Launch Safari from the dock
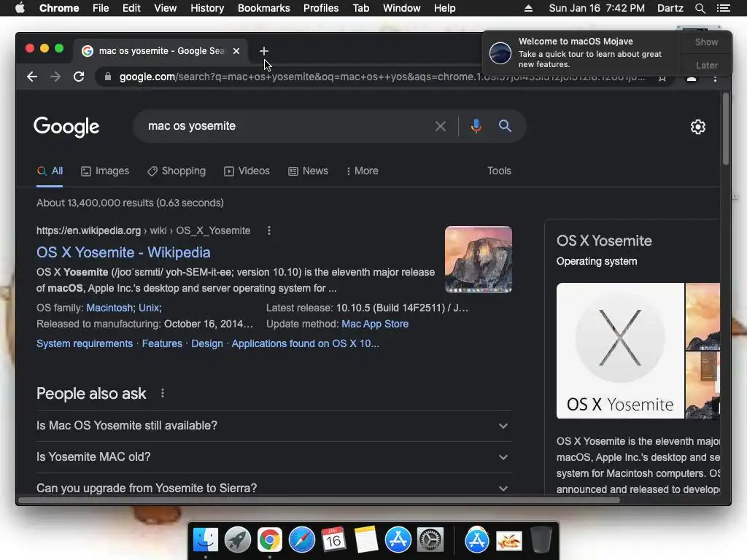747x560 pixels. tap(301, 540)
